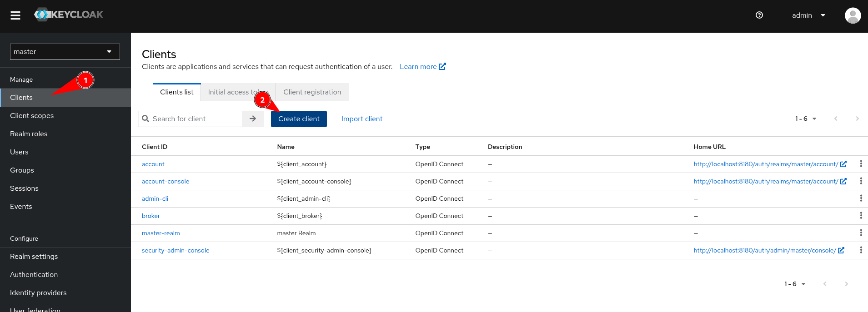Click the "master Realm" name cell
Viewport: 868px width, 312px height.
(296, 233)
